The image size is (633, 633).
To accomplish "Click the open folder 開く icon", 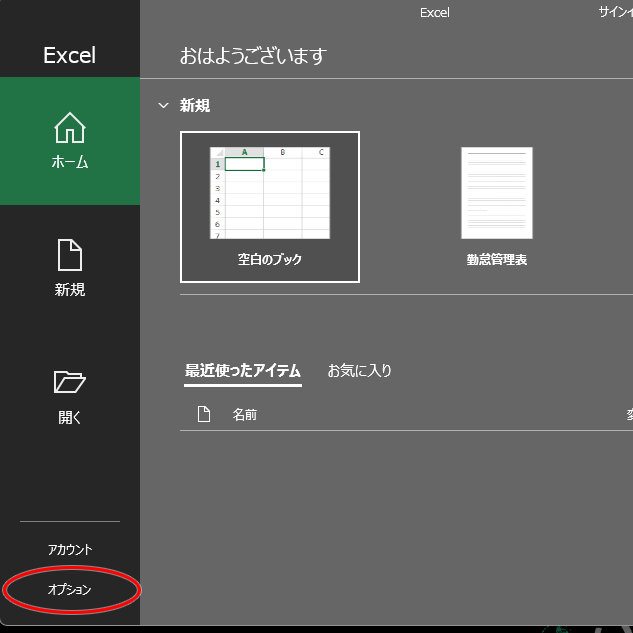I will [70, 382].
